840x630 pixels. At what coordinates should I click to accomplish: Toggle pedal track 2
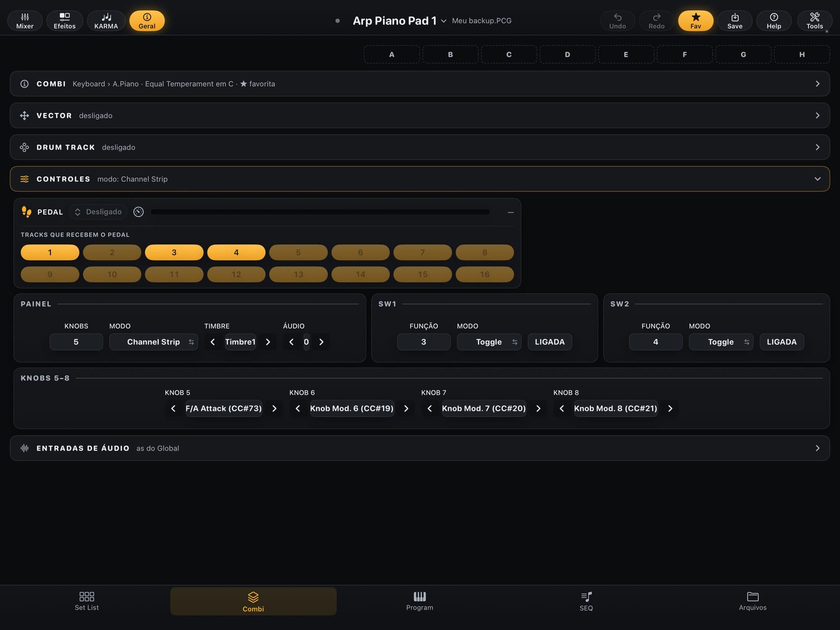click(x=112, y=252)
